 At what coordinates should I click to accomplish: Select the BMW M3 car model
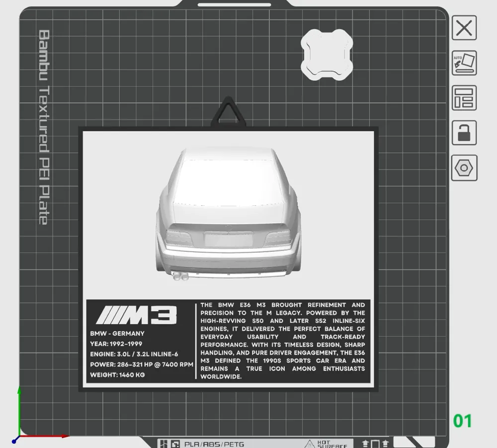point(228,214)
